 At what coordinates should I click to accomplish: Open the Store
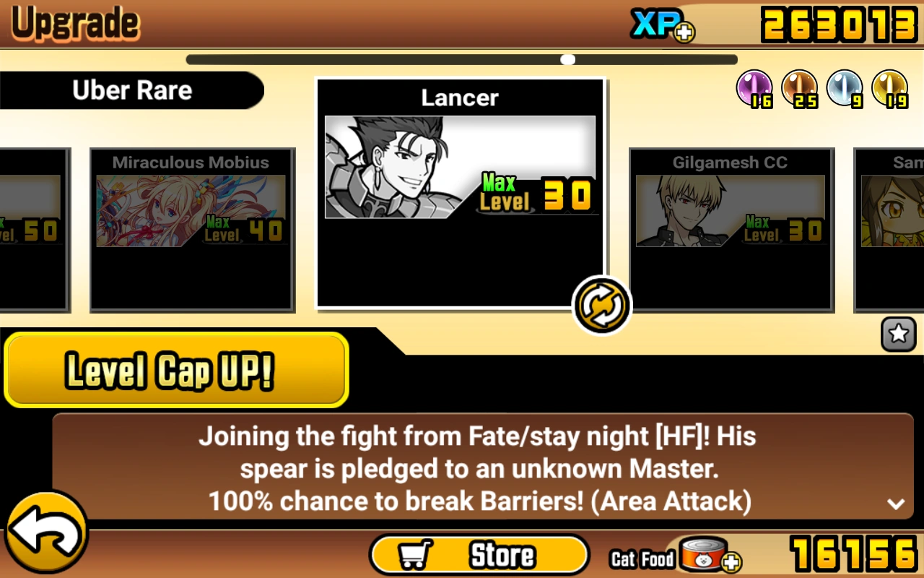point(479,555)
